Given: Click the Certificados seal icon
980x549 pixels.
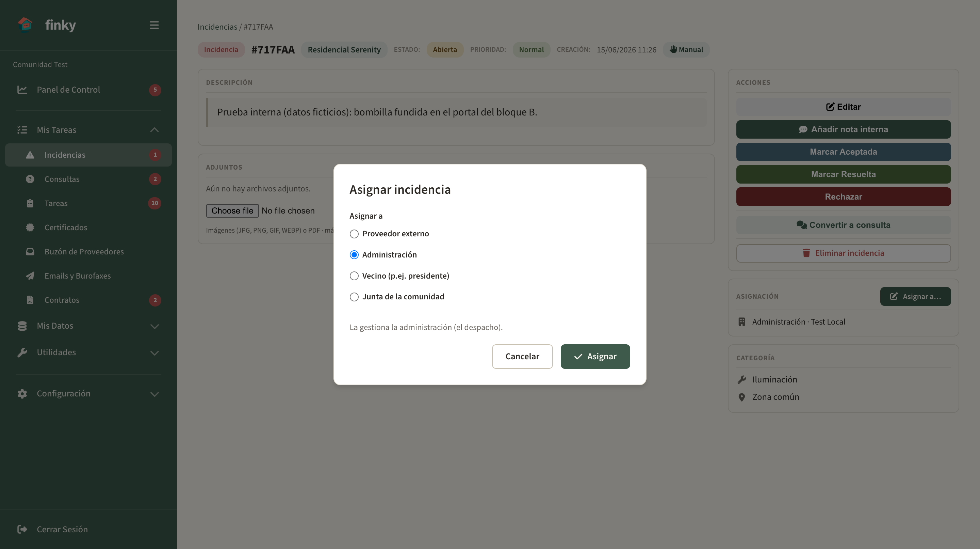Looking at the screenshot, I should pyautogui.click(x=30, y=227).
